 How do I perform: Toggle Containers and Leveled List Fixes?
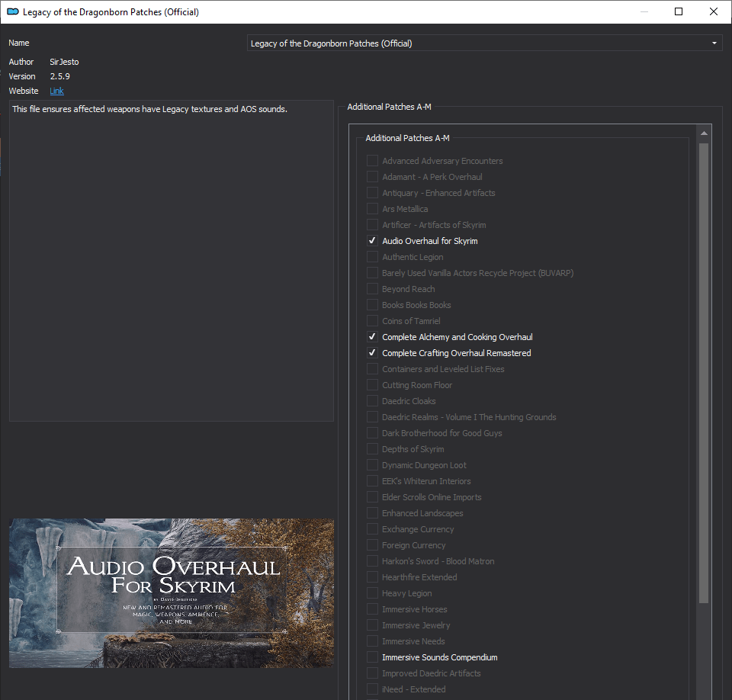pyautogui.click(x=372, y=369)
